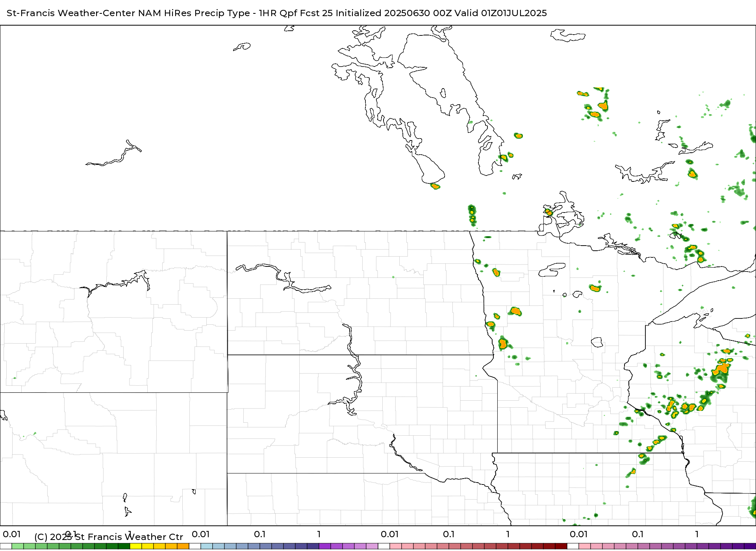The width and height of the screenshot is (756, 551).
Task: Pick the darkest navy-blue legend swatch
Action: pyautogui.click(x=313, y=546)
